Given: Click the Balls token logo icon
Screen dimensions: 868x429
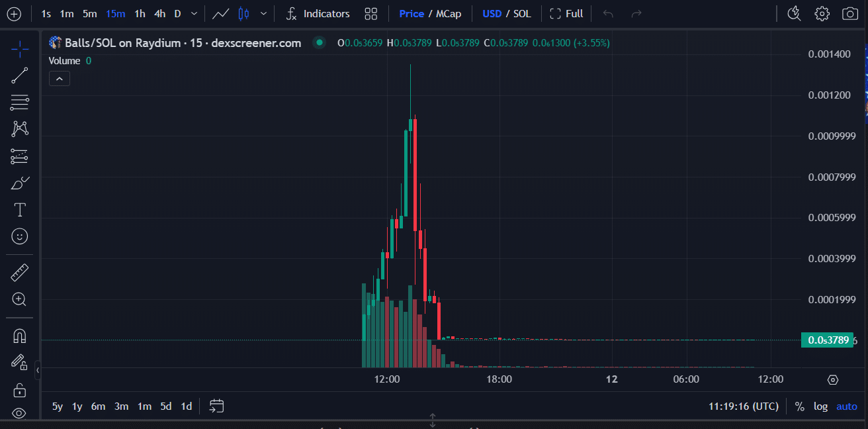Looking at the screenshot, I should coord(56,43).
